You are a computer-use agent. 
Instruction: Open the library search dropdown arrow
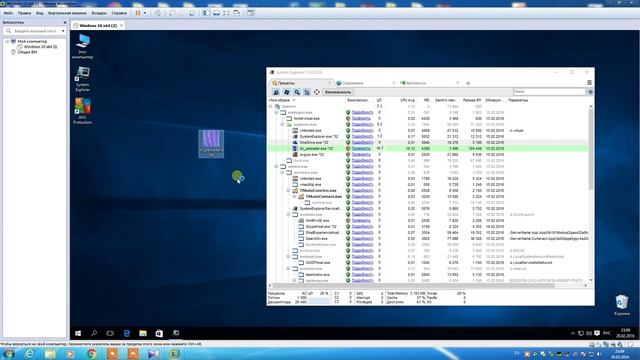[x=63, y=31]
